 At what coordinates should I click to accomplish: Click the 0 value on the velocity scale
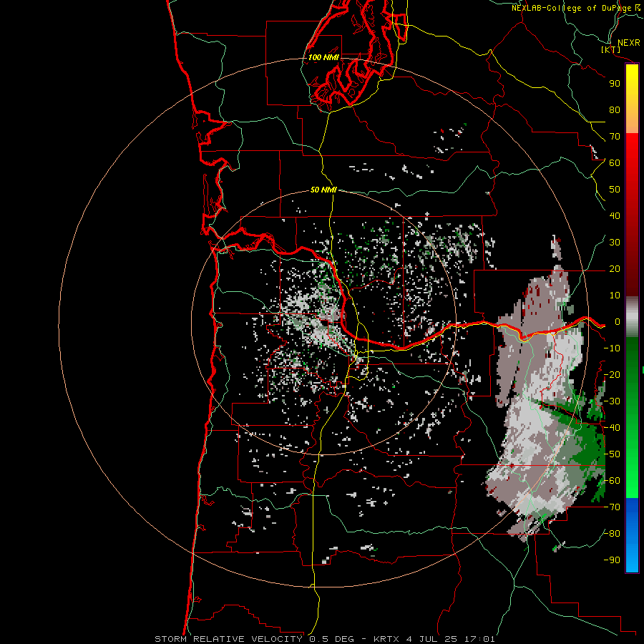[x=618, y=322]
